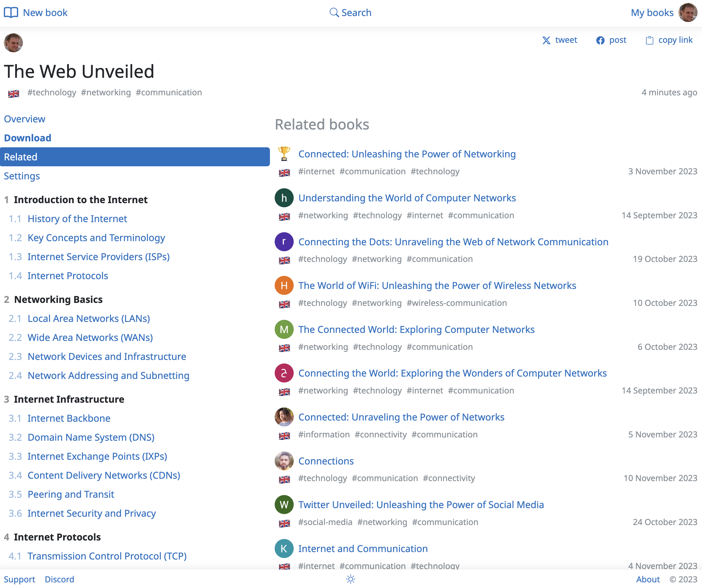Viewport: 702px width, 588px height.
Task: Open the Discord link in footer
Action: (59, 579)
